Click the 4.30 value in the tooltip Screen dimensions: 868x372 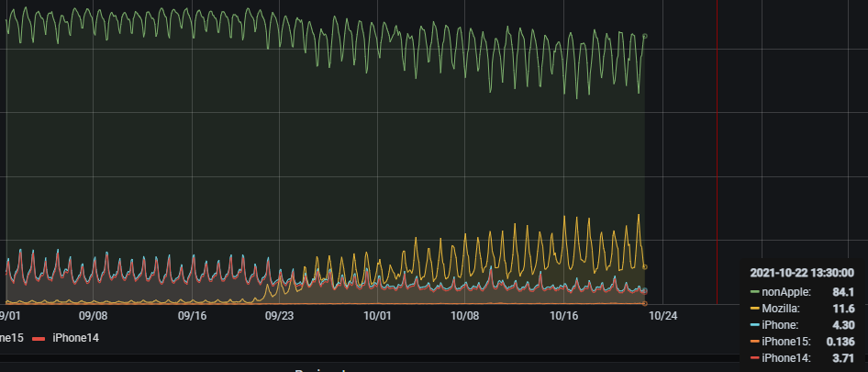(x=843, y=325)
